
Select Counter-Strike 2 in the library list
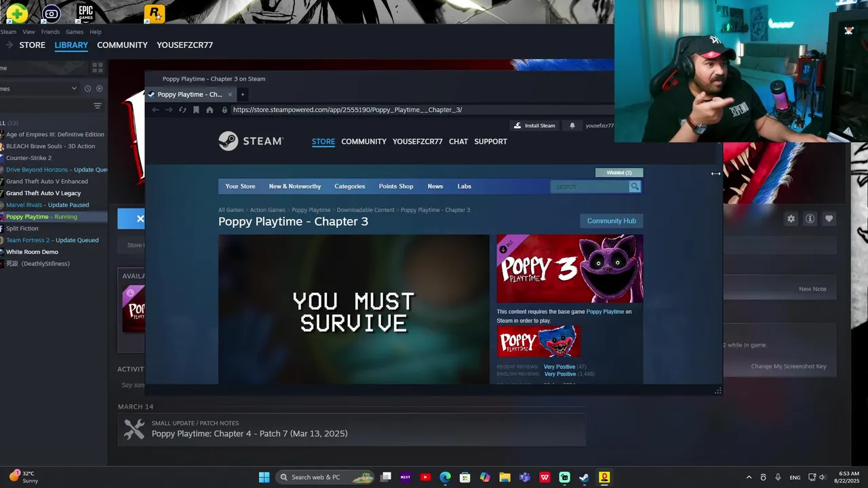click(28, 158)
